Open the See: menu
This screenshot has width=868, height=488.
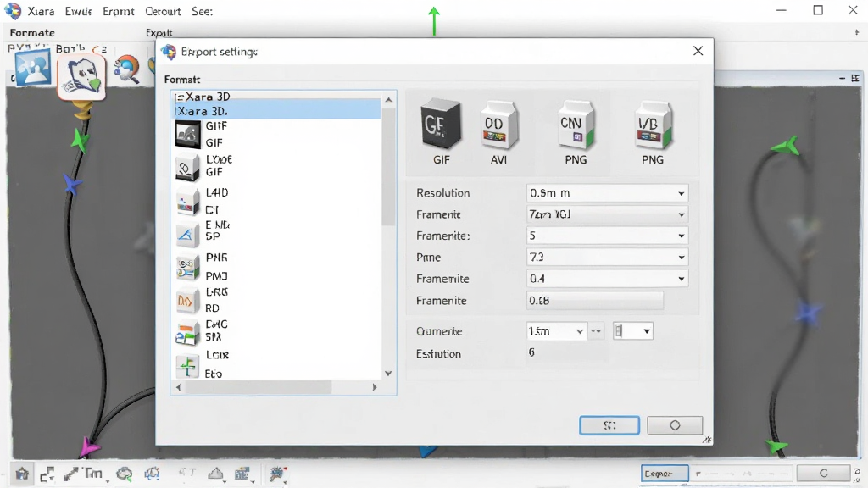202,11
